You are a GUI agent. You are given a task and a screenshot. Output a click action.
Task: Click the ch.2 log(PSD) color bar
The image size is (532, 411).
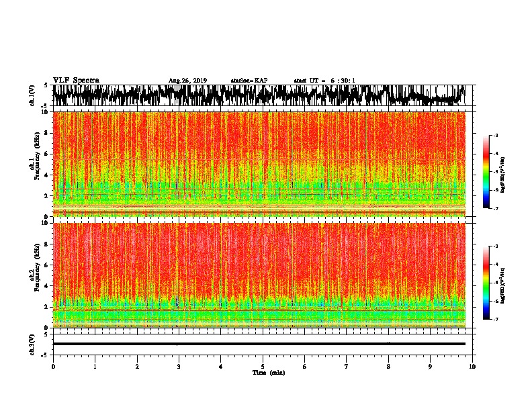pyautogui.click(x=486, y=283)
